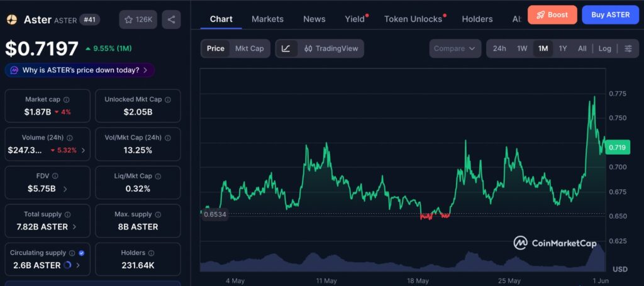Click the Total supply info icon

click(67, 214)
